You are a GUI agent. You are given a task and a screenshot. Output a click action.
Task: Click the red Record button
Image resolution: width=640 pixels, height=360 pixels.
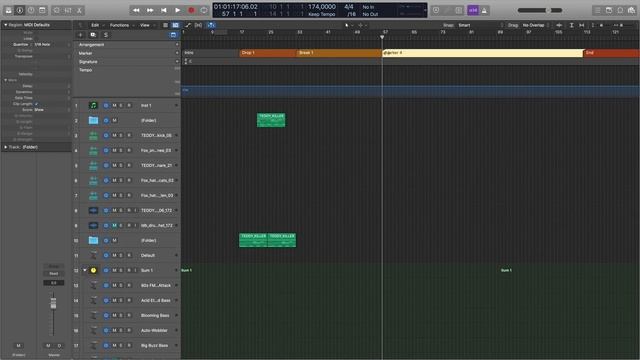coord(191,10)
